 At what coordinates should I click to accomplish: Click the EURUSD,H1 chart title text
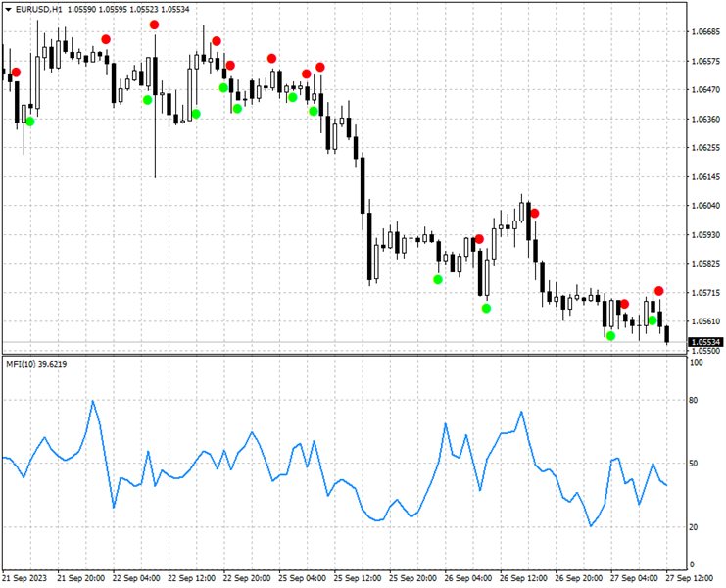click(38, 9)
